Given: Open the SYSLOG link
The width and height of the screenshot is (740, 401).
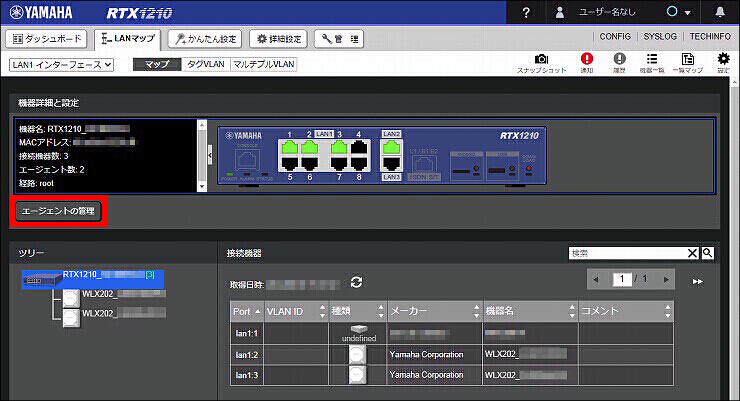Looking at the screenshot, I should point(660,36).
